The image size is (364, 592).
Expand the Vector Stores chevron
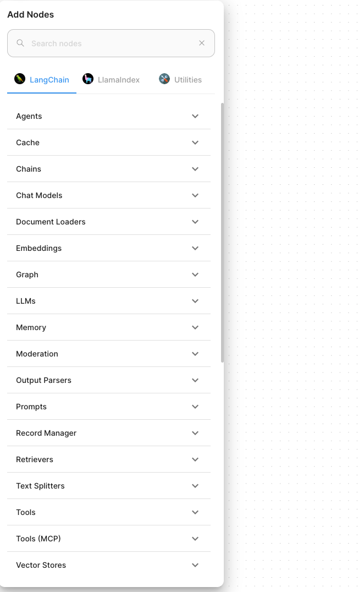[x=195, y=565]
